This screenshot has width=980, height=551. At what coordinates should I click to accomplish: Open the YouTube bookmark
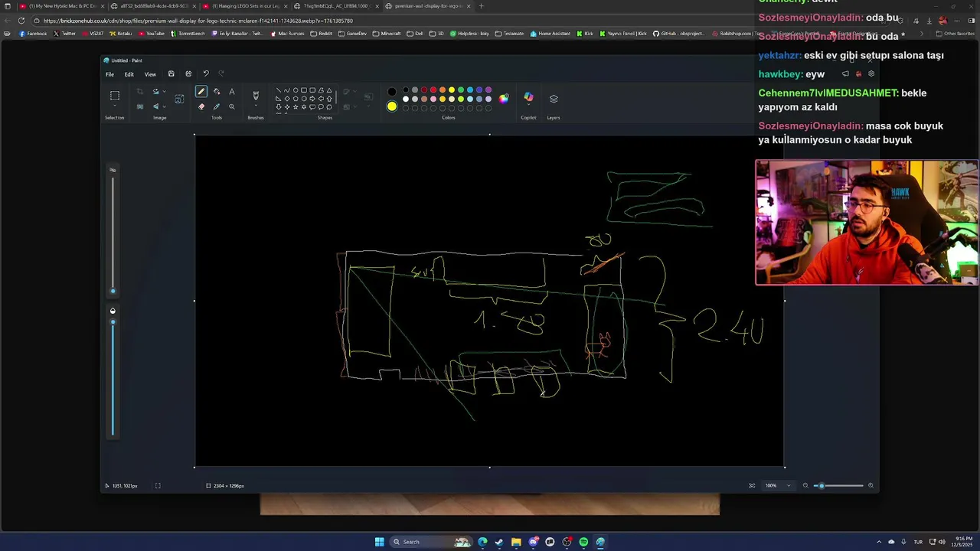point(152,34)
